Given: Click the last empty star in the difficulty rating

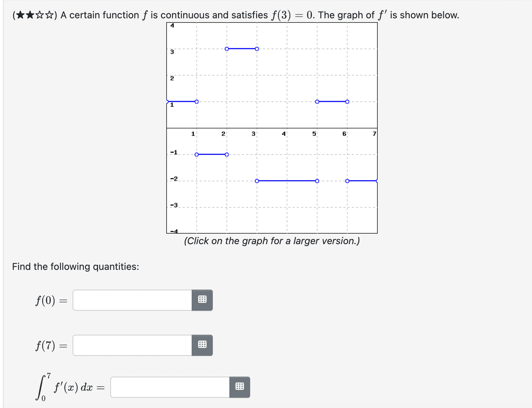Looking at the screenshot, I should (49, 15).
